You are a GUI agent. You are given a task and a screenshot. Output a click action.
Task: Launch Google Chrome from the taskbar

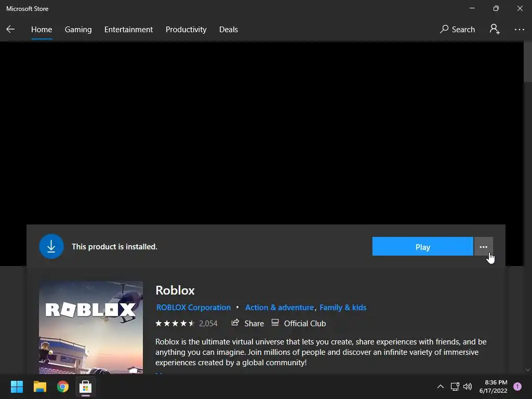click(63, 387)
